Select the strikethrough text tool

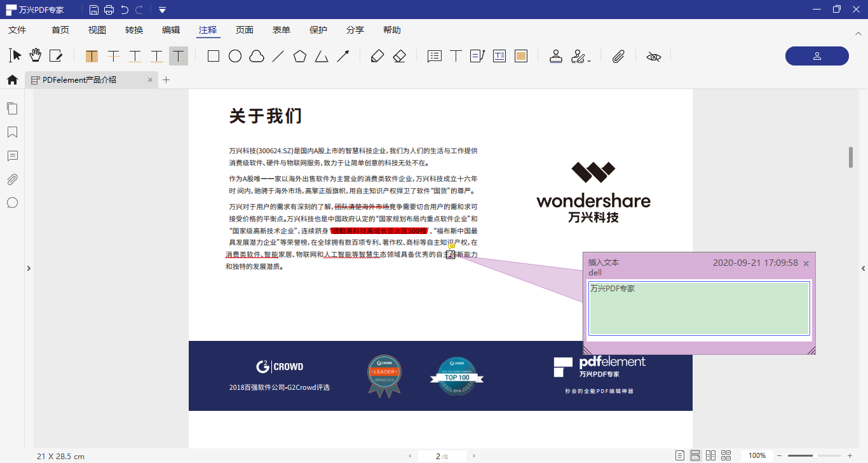114,56
